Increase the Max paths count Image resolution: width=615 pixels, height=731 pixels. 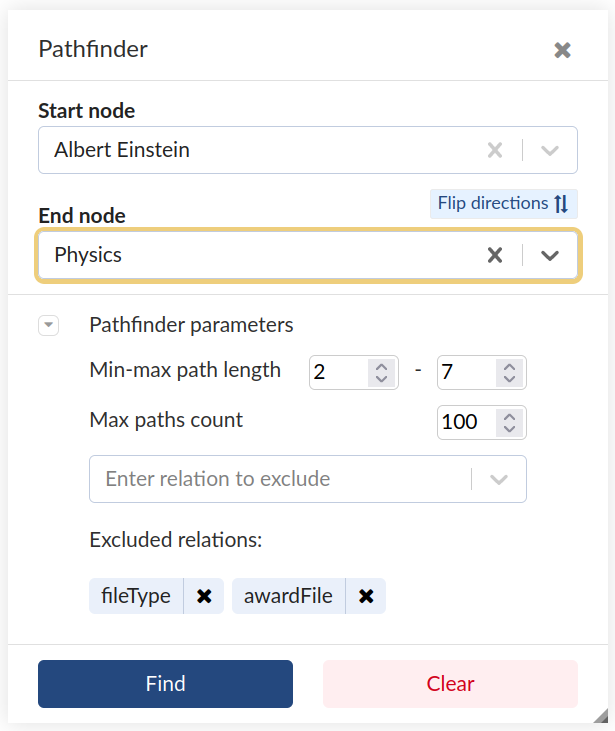(x=509, y=415)
